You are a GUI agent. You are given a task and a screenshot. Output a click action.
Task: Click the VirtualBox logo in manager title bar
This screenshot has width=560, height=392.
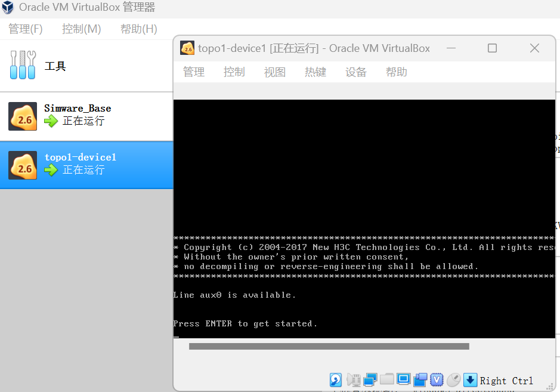pos(8,7)
